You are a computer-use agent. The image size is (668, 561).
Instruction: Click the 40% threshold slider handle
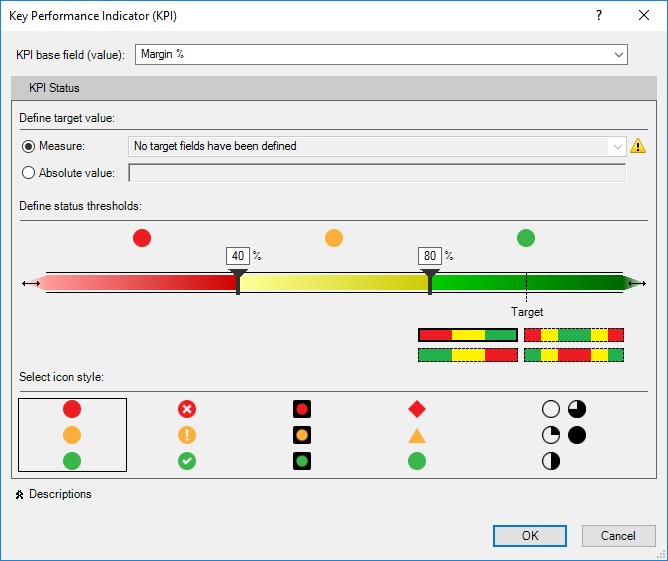pyautogui.click(x=238, y=282)
